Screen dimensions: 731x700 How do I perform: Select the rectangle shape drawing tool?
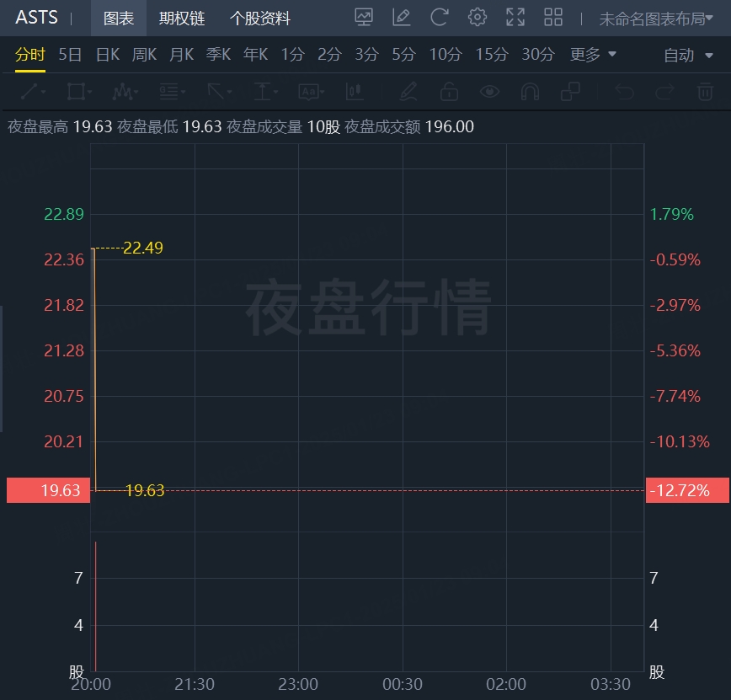(79, 92)
